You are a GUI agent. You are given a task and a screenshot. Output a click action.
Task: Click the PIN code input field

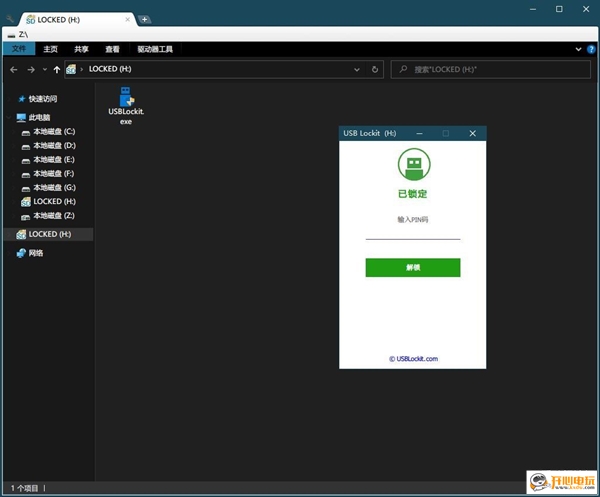pos(413,233)
